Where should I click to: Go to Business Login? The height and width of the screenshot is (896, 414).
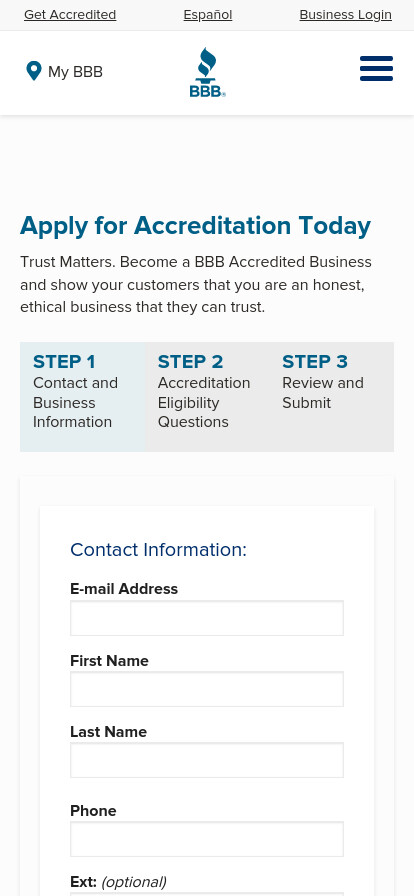[x=345, y=15]
